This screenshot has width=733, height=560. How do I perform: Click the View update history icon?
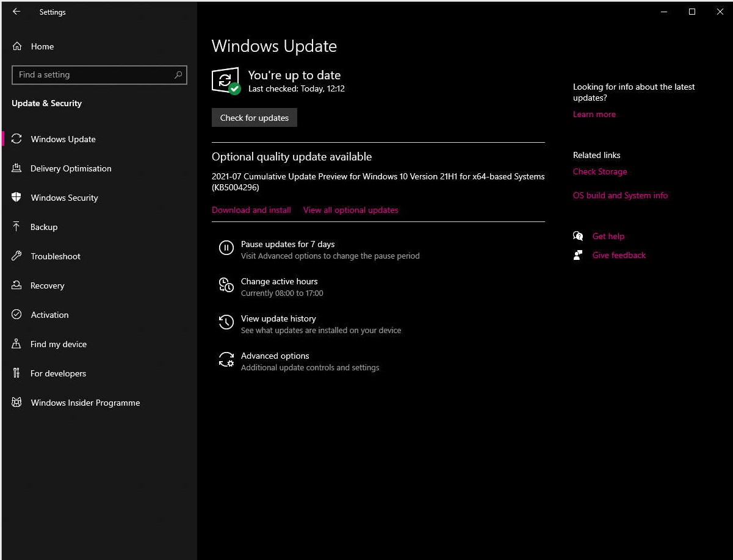click(226, 322)
